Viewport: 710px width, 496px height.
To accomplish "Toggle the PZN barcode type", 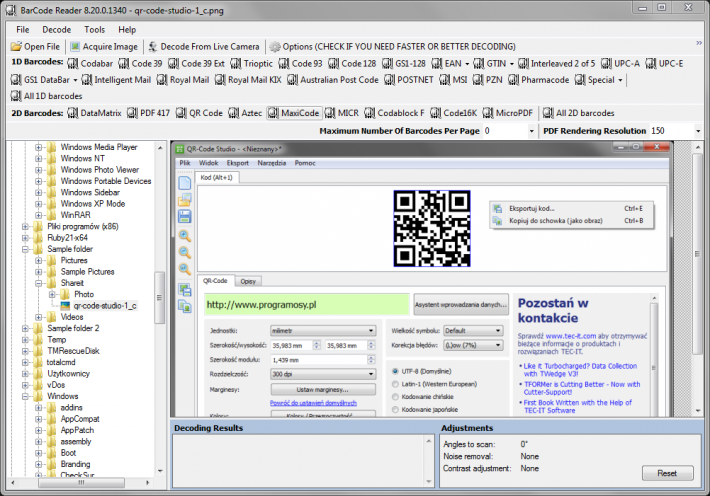I will (x=488, y=80).
